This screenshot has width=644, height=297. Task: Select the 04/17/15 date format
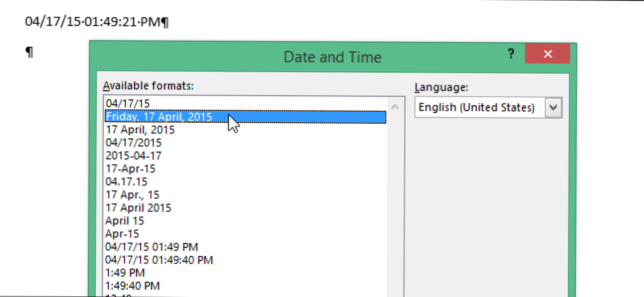point(127,104)
